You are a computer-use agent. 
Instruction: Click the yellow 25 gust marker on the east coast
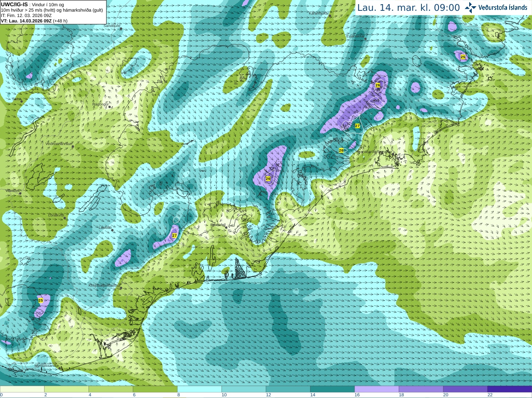[463, 57]
